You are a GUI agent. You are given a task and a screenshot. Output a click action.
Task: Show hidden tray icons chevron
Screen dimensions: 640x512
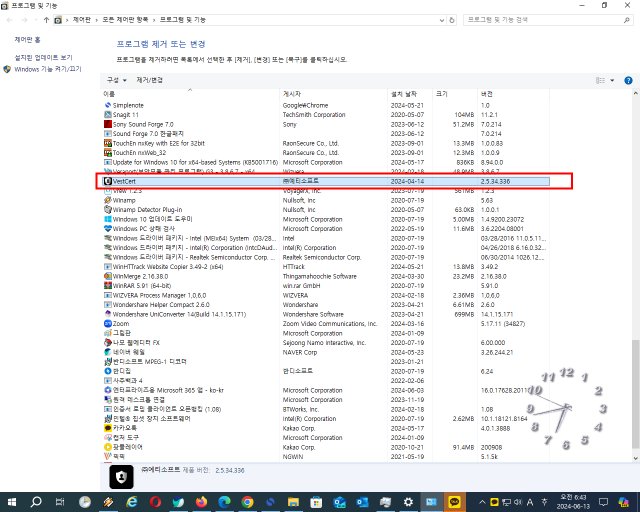click(x=482, y=502)
